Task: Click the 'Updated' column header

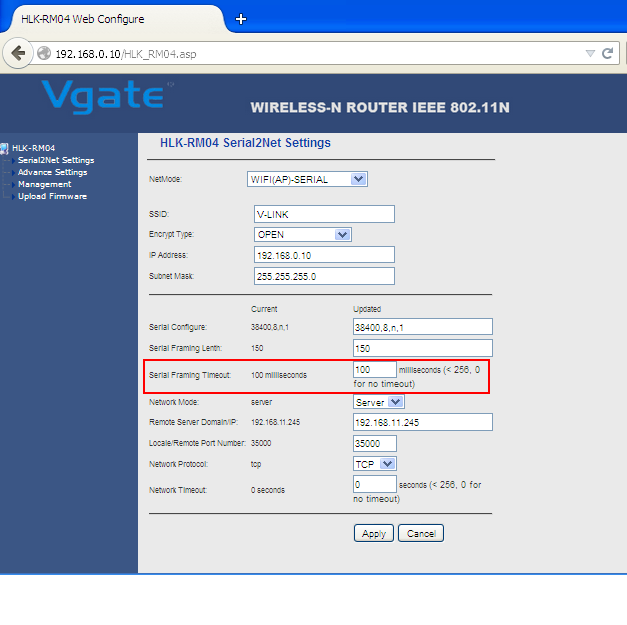Action: tap(367, 309)
